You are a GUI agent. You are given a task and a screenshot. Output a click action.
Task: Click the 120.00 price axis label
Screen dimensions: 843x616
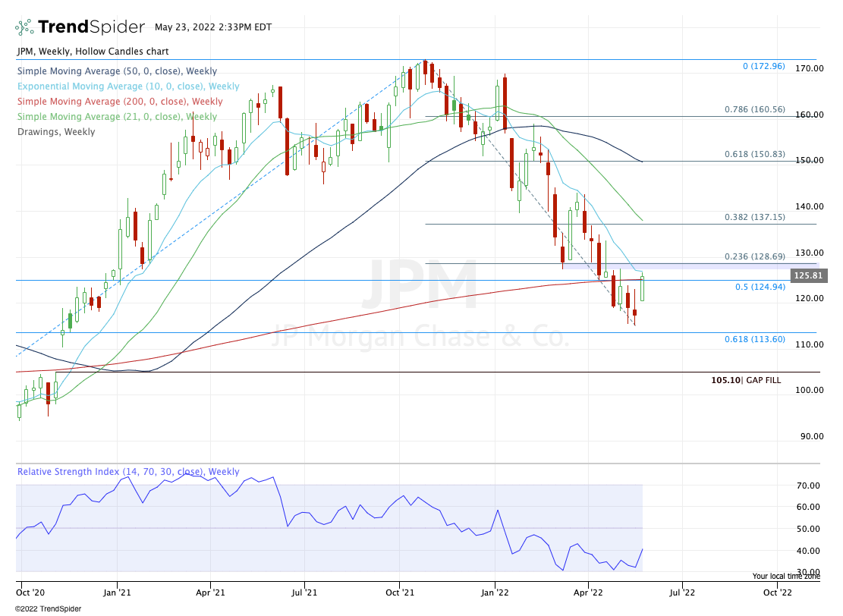click(x=809, y=298)
